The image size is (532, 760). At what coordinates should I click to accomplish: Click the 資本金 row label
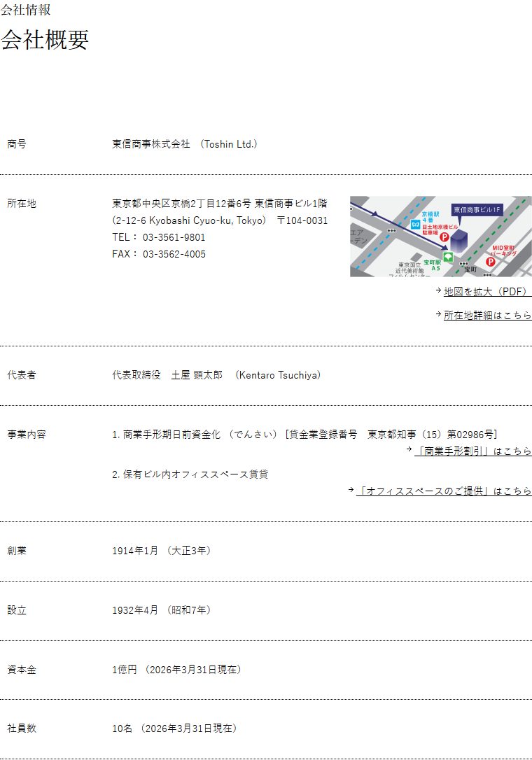pos(21,670)
